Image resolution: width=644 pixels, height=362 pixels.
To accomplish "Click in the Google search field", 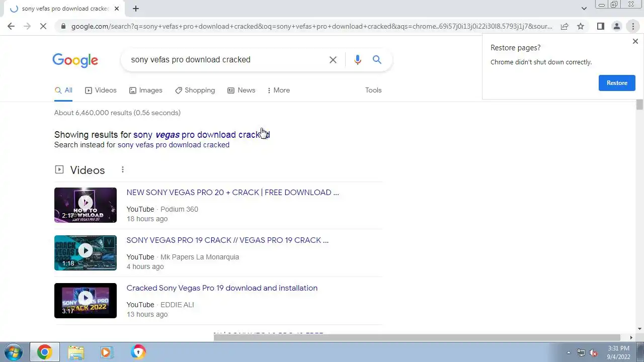I will 226,60.
